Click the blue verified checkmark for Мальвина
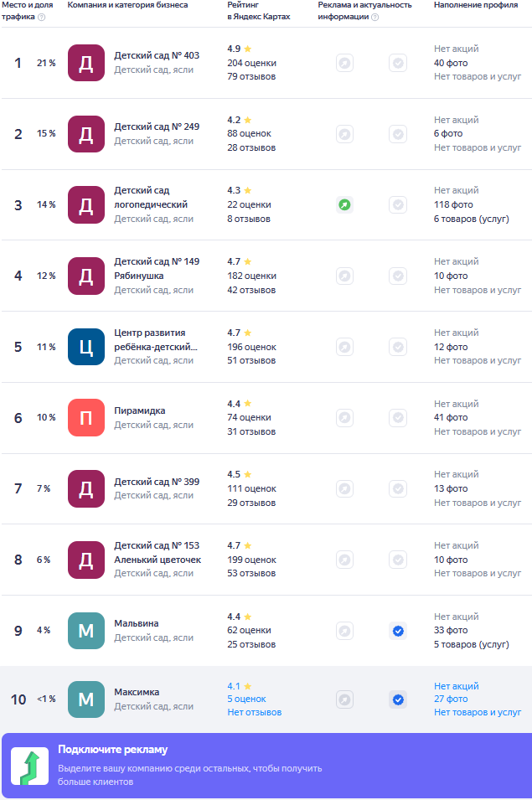 coord(398,631)
